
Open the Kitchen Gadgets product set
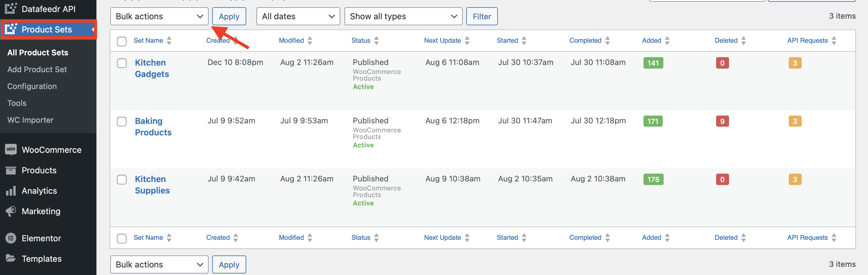point(152,68)
